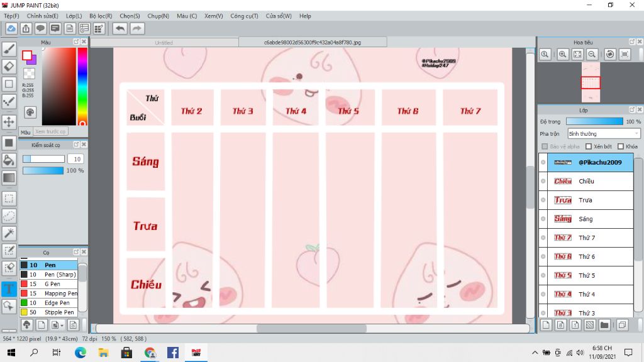The height and width of the screenshot is (362, 644).
Task: Toggle visibility of Sáng layer
Action: click(543, 219)
